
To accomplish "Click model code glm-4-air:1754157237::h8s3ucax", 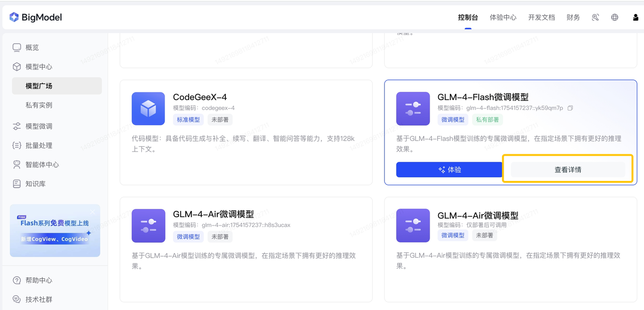I will (x=246, y=225).
